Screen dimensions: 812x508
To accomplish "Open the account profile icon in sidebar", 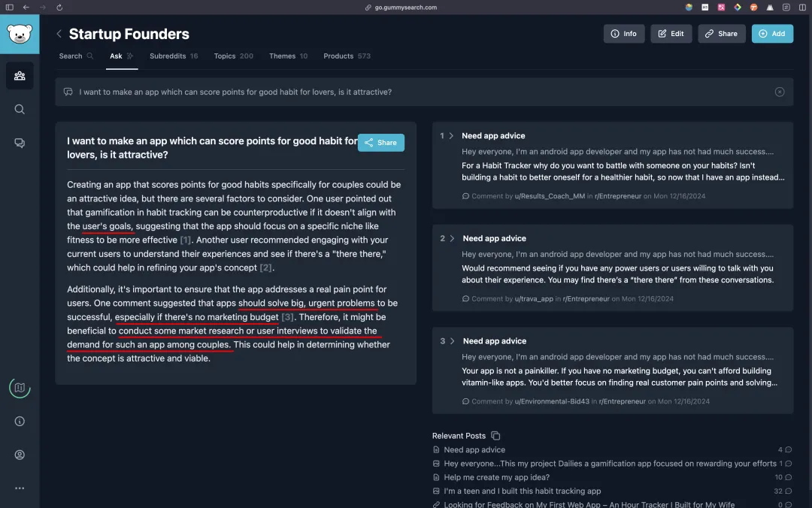I will pyautogui.click(x=20, y=455).
